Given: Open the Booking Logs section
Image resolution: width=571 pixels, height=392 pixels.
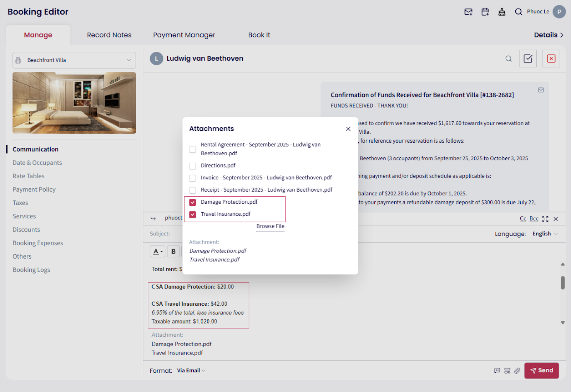Looking at the screenshot, I should coord(31,270).
